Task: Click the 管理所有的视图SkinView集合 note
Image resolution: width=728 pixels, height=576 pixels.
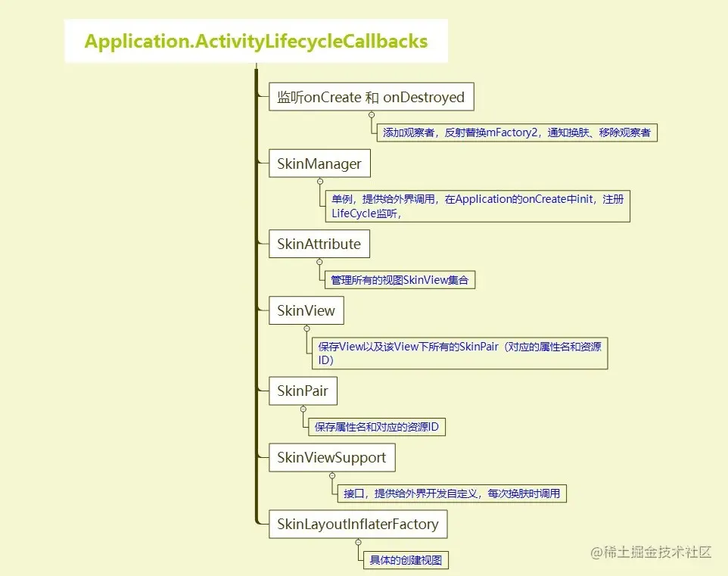Action: coord(400,279)
